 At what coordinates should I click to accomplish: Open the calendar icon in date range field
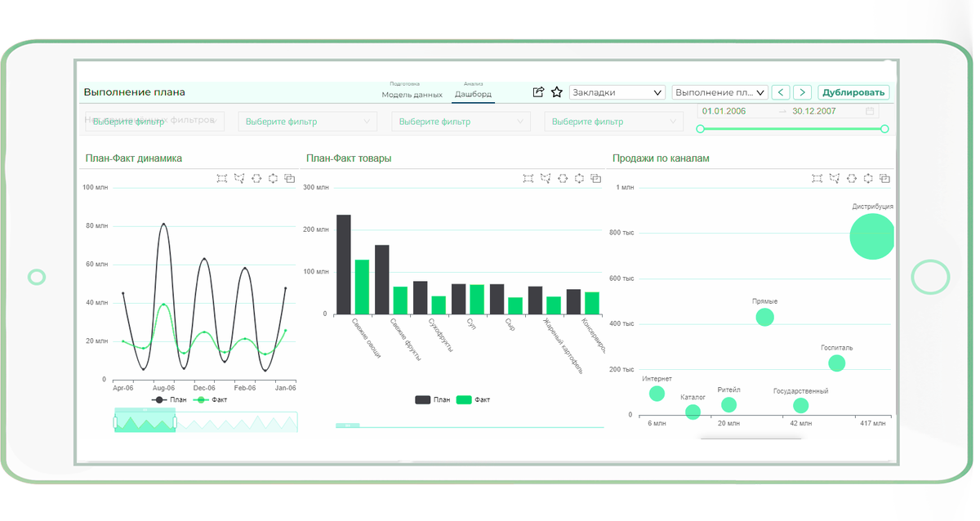click(870, 111)
